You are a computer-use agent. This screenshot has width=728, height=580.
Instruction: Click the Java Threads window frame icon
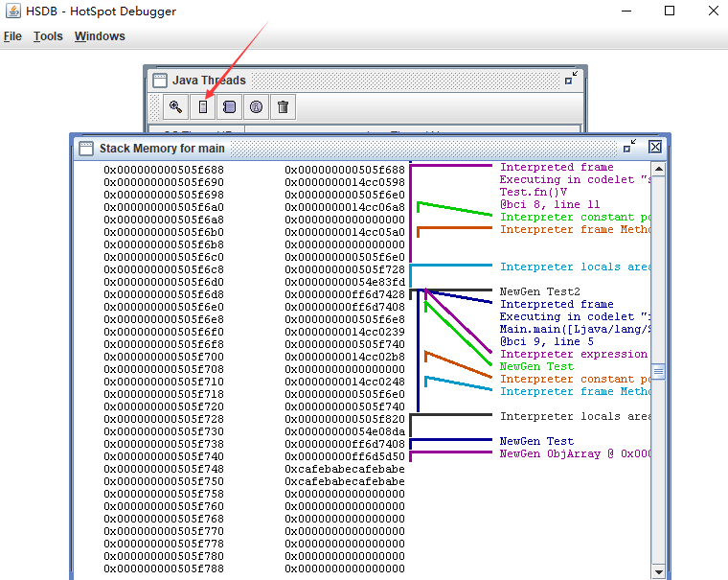(160, 81)
